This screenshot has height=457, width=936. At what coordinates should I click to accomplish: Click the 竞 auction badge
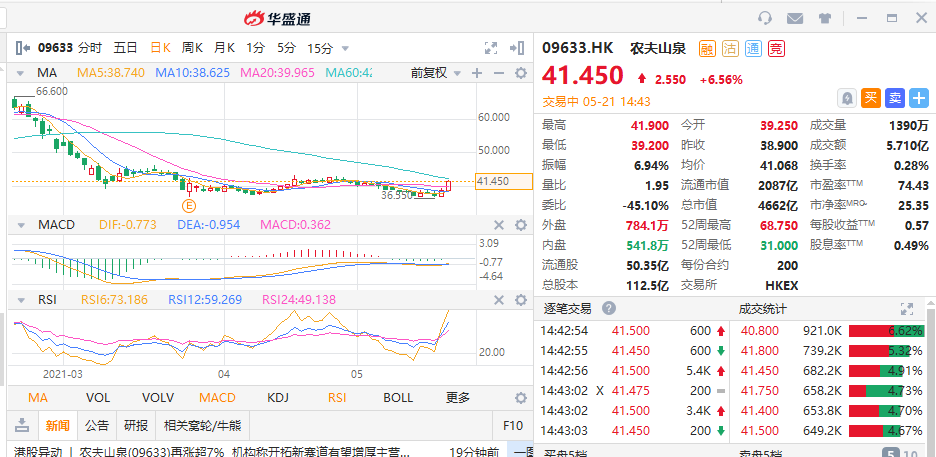(x=775, y=48)
